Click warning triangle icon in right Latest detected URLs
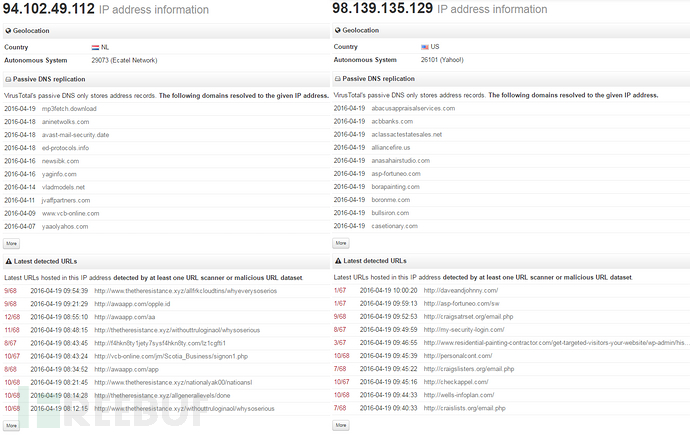Image resolution: width=690 pixels, height=435 pixels. click(338, 261)
